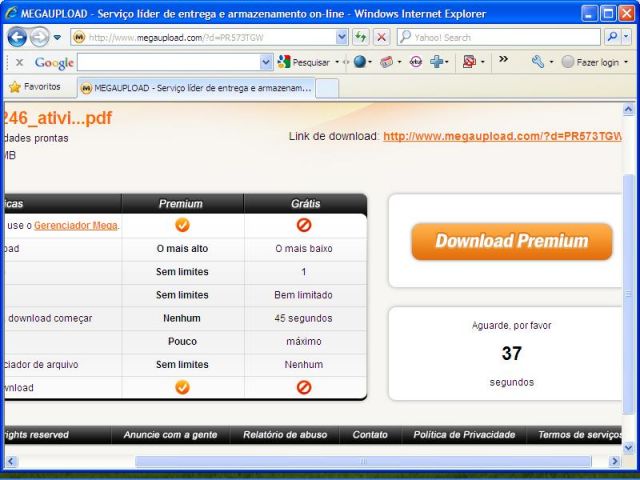Click the red pop-up blocker icon
The image size is (640, 480).
[469, 62]
